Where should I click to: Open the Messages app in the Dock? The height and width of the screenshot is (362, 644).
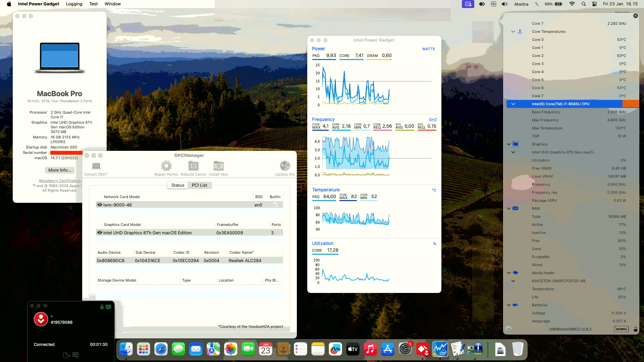click(x=178, y=350)
